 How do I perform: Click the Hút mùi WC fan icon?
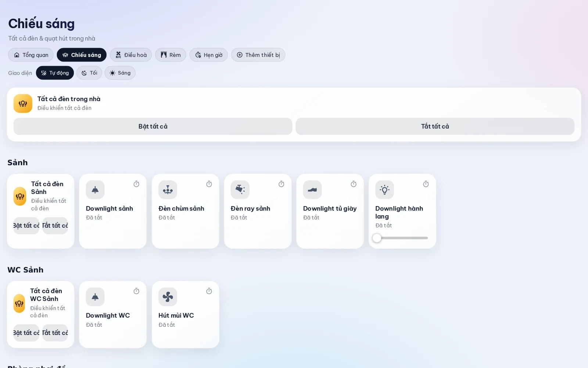(168, 297)
